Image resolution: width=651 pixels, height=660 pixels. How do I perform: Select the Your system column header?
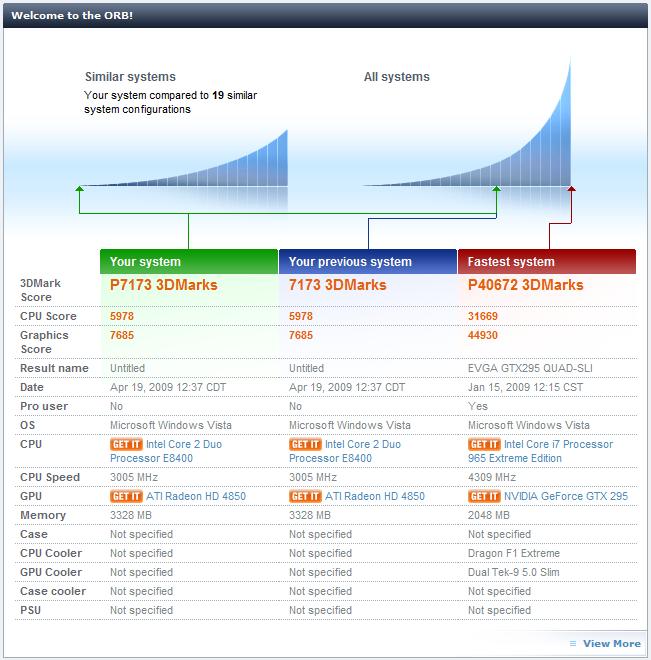189,261
